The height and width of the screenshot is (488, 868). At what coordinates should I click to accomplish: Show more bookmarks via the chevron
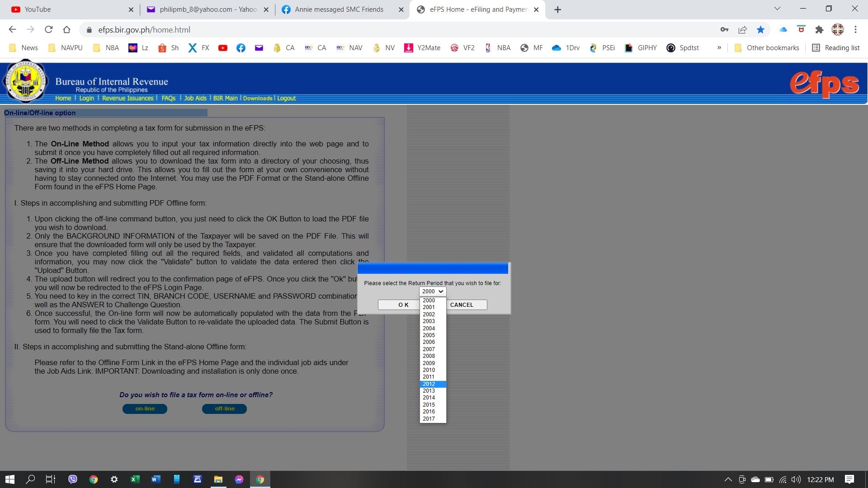[x=719, y=48]
